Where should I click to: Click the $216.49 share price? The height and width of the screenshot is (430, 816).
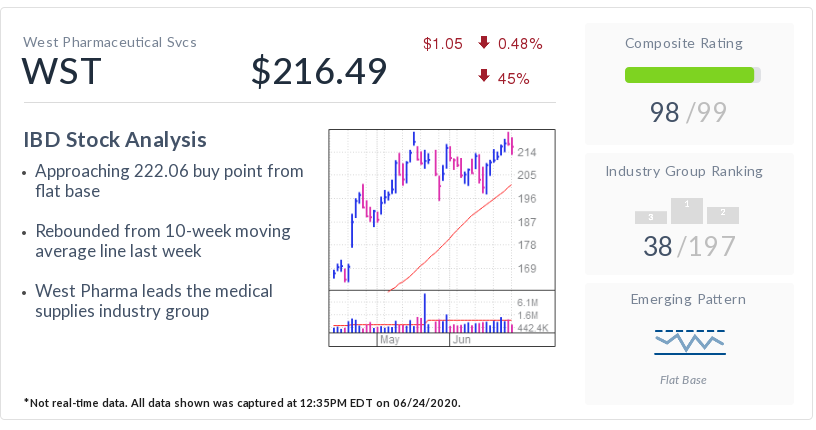319,72
